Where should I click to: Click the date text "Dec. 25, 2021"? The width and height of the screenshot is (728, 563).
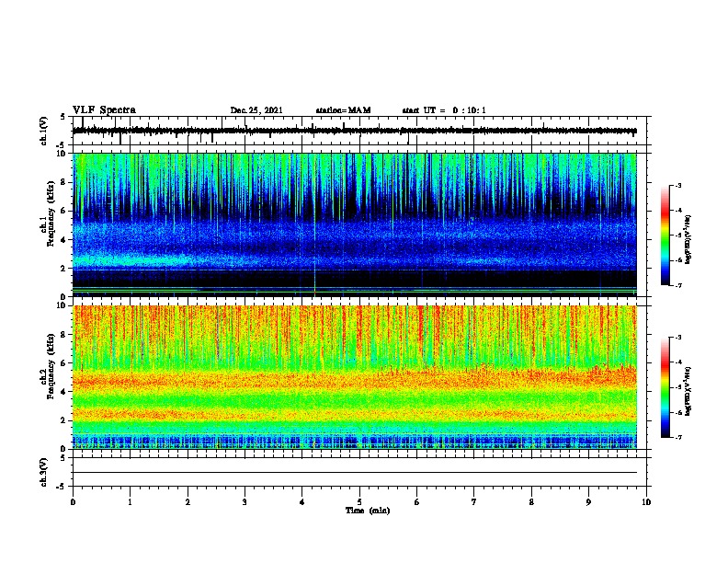click(x=256, y=110)
